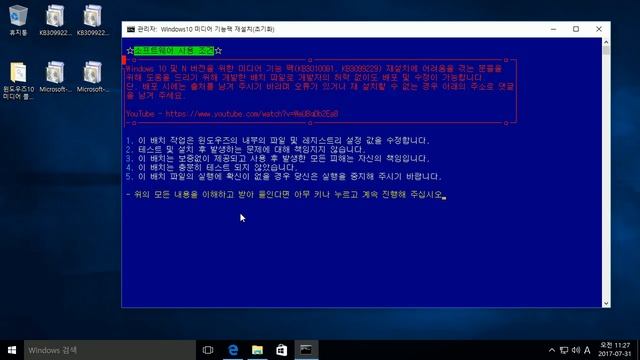Open the Recycle Bin desktop icon
The width and height of the screenshot is (640, 360).
coord(18,20)
